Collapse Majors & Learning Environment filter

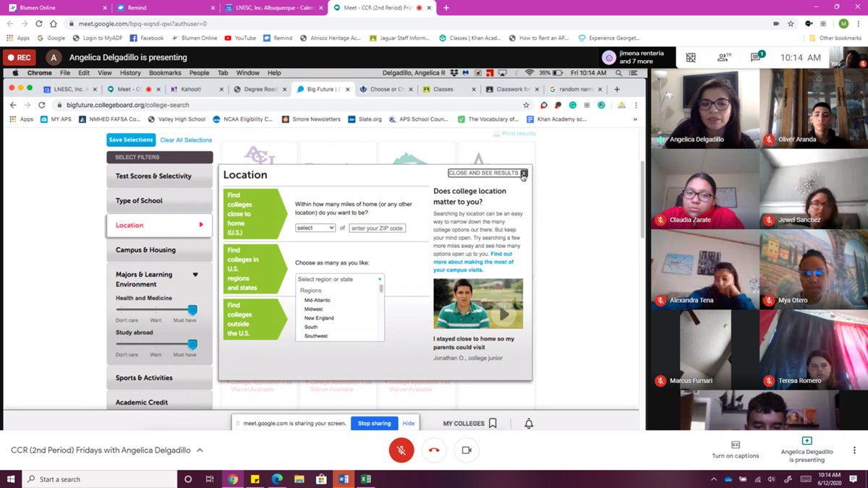tap(195, 275)
